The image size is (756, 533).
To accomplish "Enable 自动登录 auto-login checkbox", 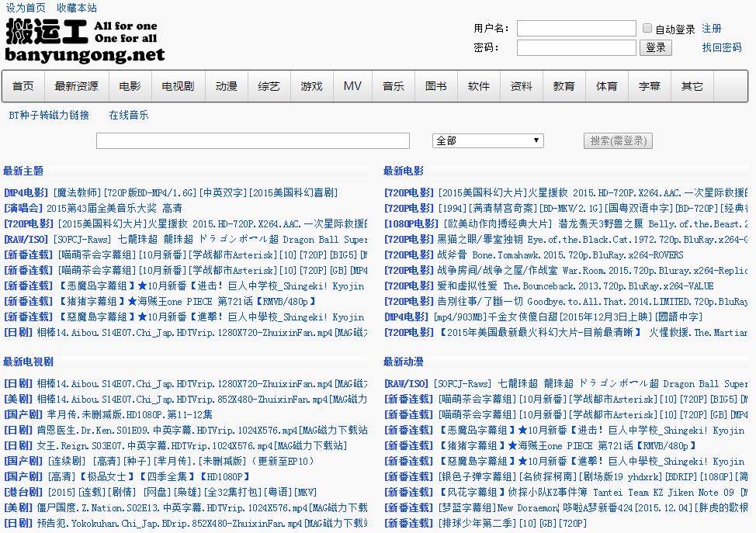I will pyautogui.click(x=647, y=27).
